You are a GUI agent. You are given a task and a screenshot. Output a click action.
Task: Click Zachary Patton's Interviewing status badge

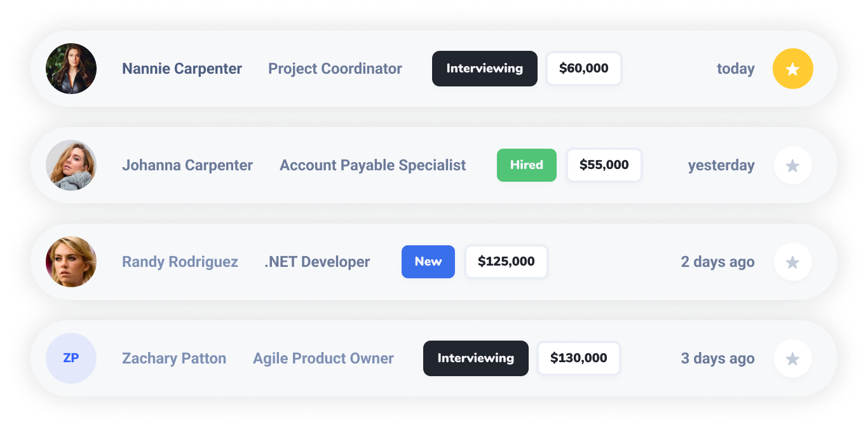pos(475,358)
